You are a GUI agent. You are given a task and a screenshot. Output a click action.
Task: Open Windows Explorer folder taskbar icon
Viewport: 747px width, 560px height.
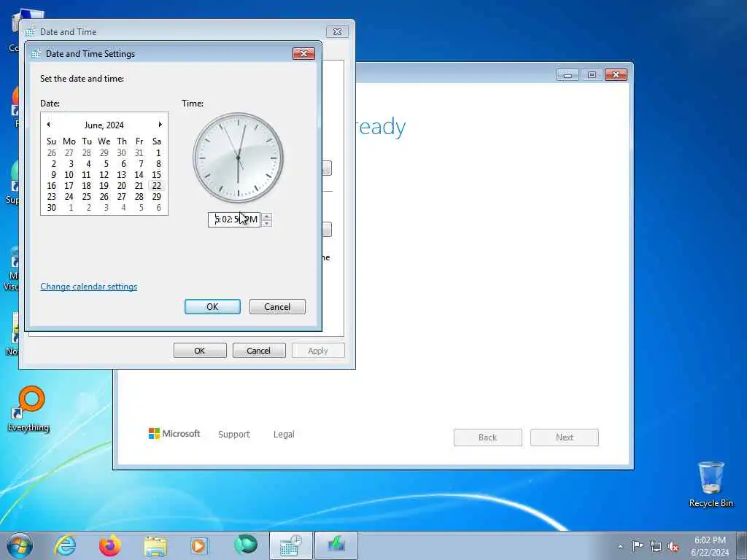tap(155, 546)
